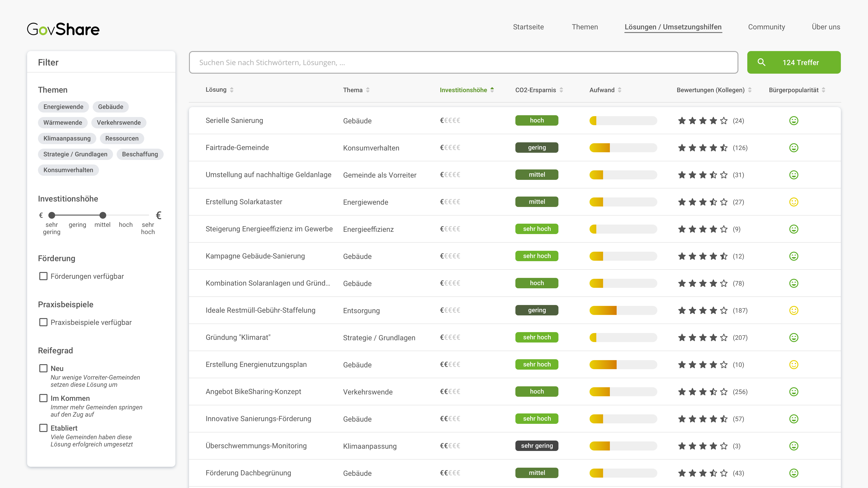Screen dimensions: 868x488
Task: Click large euro icon at slider end
Action: [159, 215]
